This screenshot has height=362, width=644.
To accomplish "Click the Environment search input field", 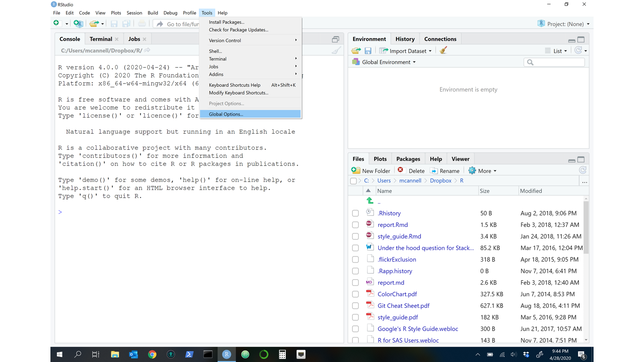I will click(554, 63).
